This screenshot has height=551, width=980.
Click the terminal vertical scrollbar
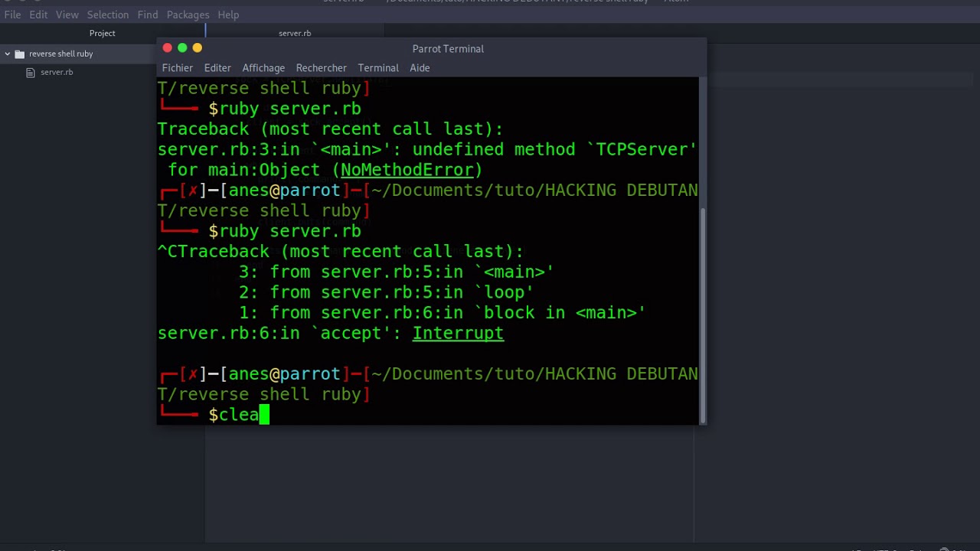(x=702, y=314)
